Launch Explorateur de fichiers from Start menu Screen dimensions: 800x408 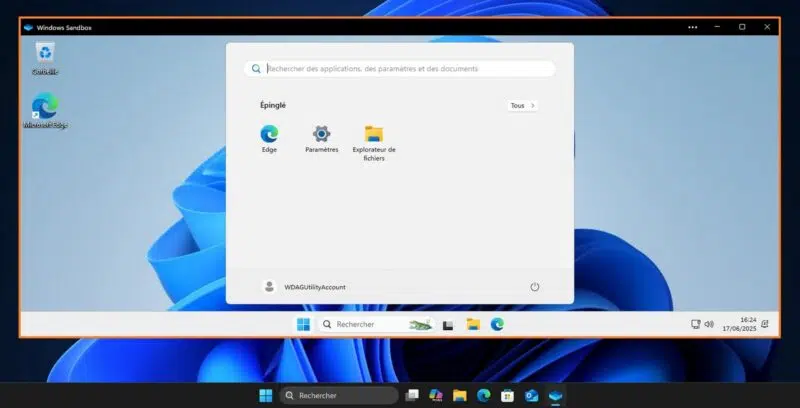coord(374,134)
